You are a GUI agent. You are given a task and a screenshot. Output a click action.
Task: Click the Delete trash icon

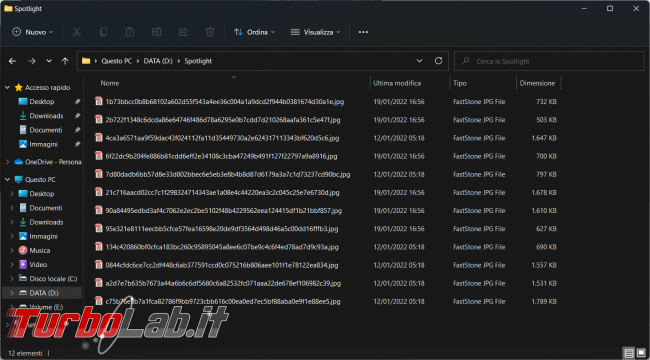210,32
